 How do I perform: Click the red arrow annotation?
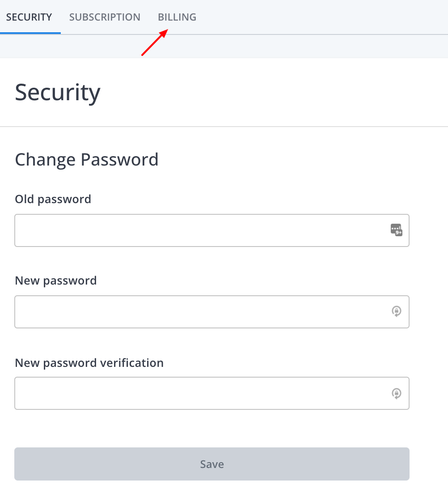[x=155, y=42]
